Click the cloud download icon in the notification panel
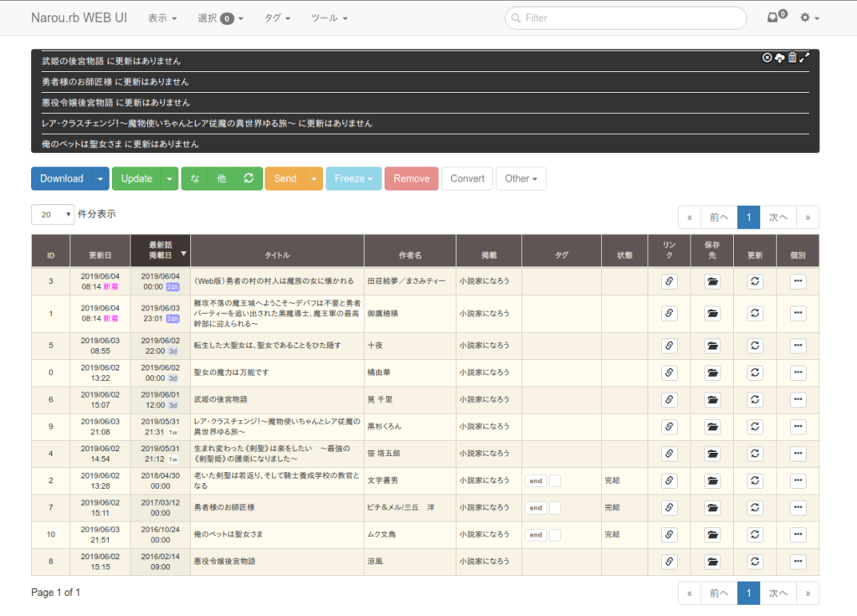 (x=779, y=58)
